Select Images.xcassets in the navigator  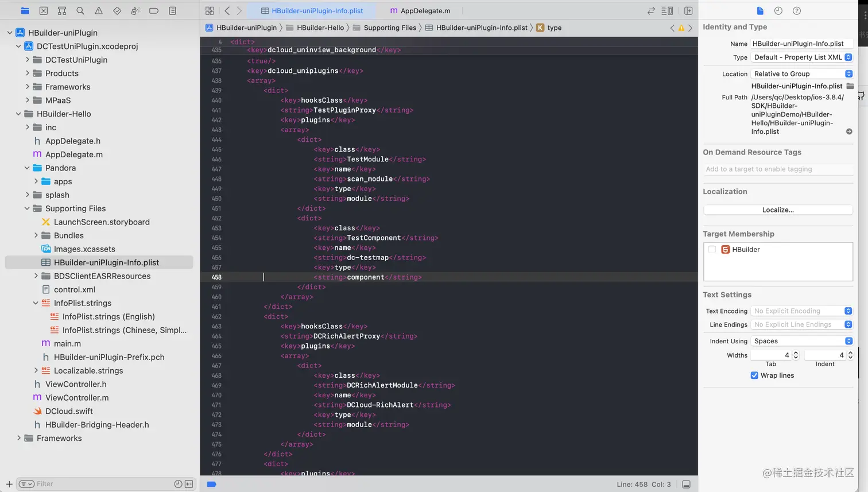click(84, 249)
